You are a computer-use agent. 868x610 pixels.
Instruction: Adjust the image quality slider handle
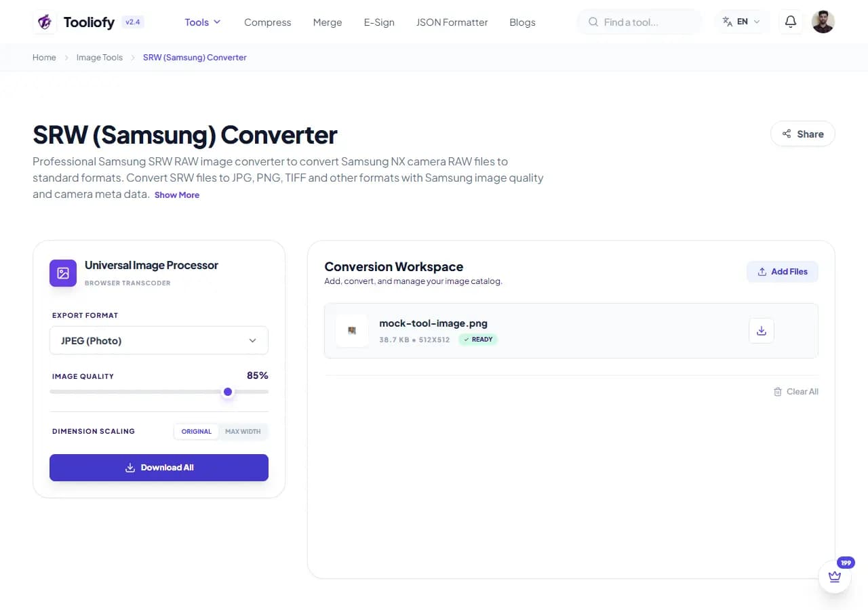coord(228,392)
